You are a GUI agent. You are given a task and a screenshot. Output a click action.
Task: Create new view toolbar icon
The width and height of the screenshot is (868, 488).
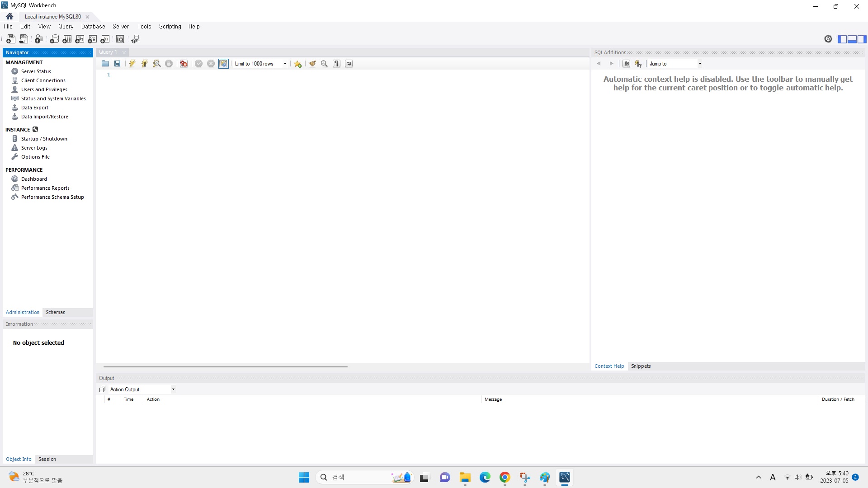(x=80, y=39)
